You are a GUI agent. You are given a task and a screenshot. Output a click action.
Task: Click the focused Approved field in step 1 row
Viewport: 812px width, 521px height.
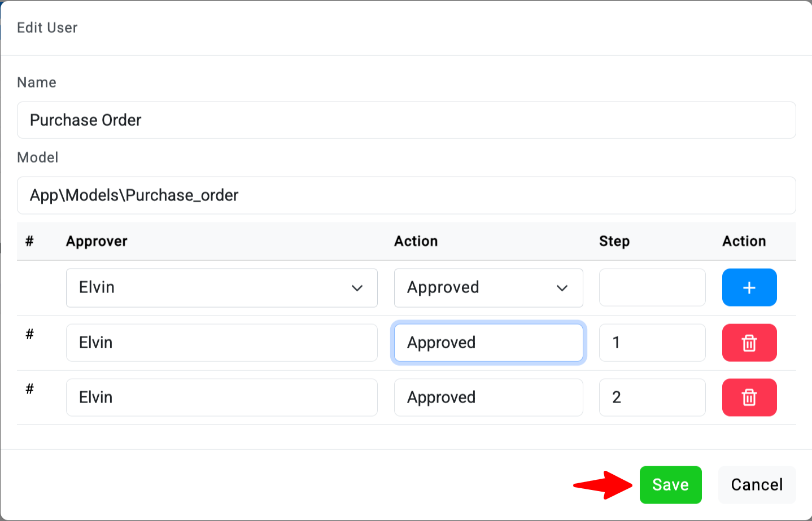pyautogui.click(x=488, y=343)
